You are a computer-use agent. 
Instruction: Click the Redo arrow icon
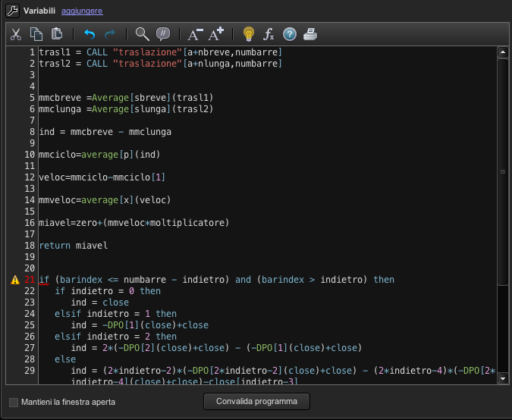110,34
